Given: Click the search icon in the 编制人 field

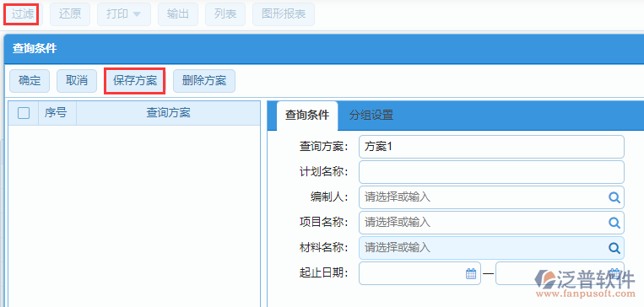Looking at the screenshot, I should pyautogui.click(x=614, y=197).
